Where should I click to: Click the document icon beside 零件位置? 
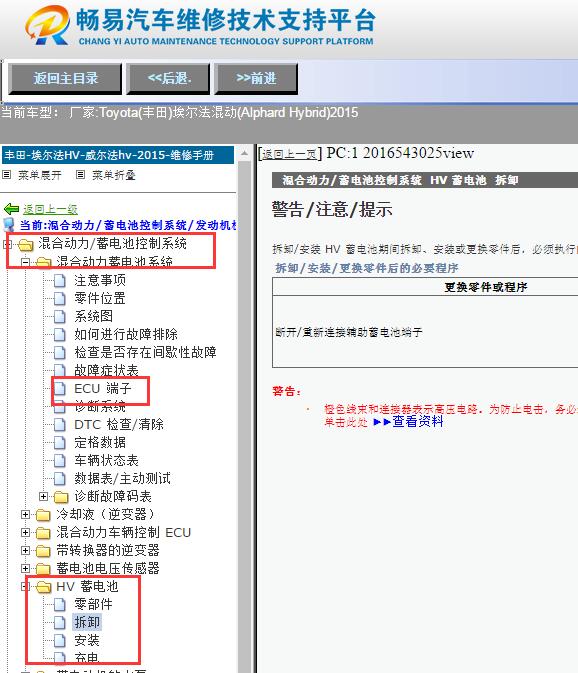click(x=60, y=299)
